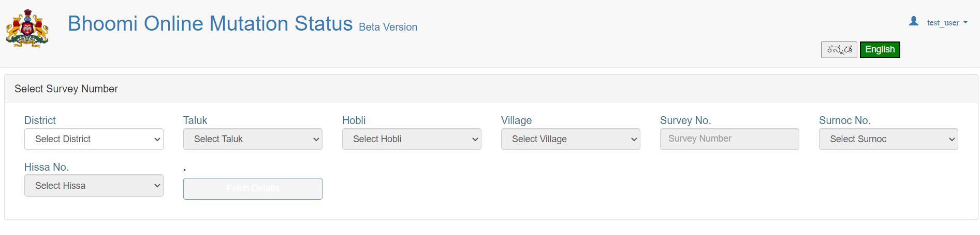Click the Select Survey Number panel header

coord(491,89)
